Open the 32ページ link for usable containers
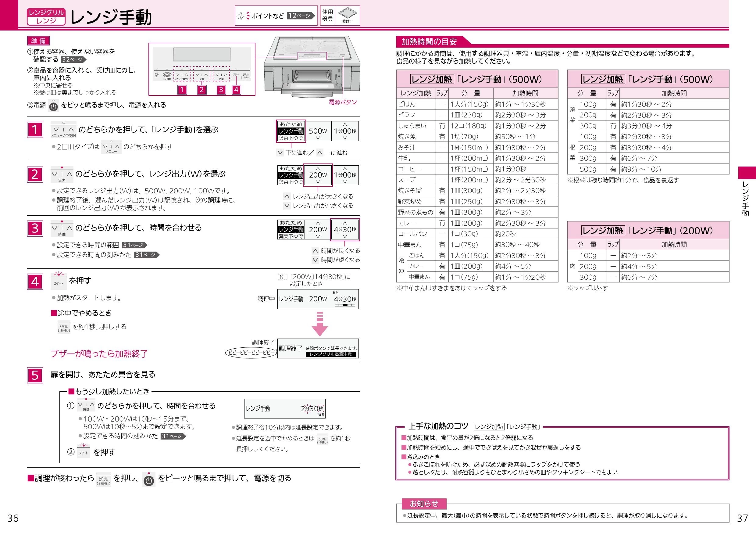 (74, 59)
